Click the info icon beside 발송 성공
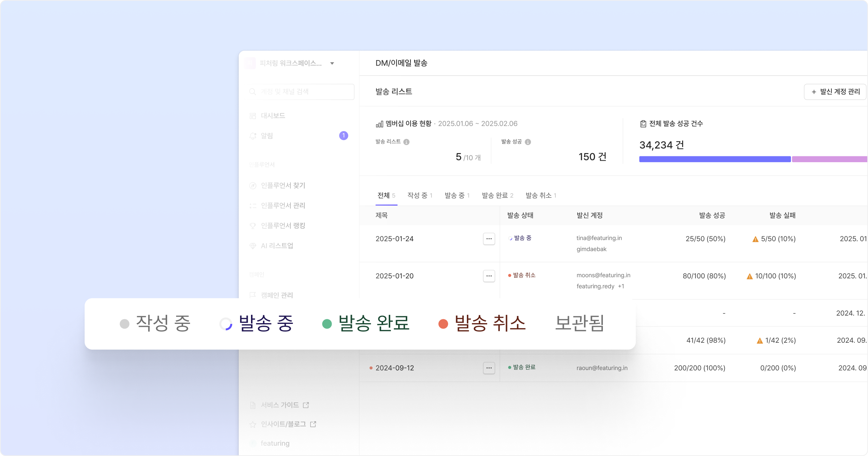 click(x=528, y=142)
